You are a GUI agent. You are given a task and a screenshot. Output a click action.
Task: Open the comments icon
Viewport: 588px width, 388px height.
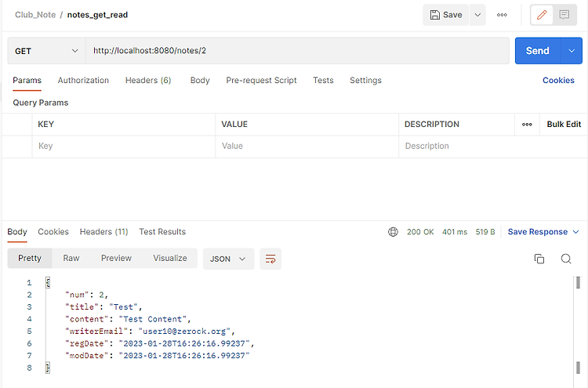click(x=564, y=15)
